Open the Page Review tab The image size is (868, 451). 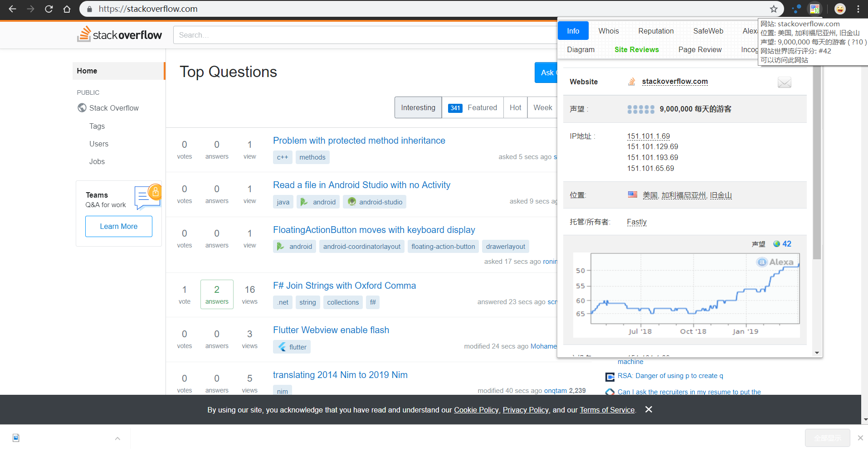(x=700, y=49)
